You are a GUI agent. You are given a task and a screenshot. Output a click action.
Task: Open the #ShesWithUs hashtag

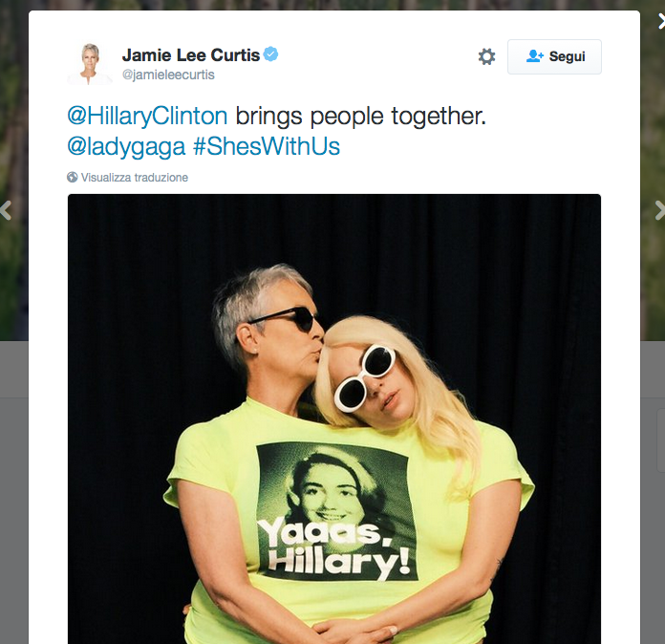click(x=267, y=146)
